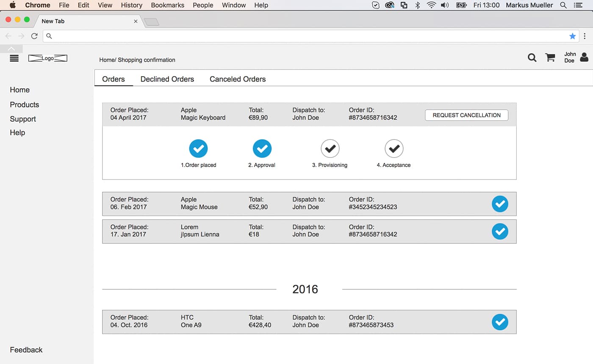Open the macOS battery status menu
Screen dimensions: 593x364
pyautogui.click(x=461, y=5)
